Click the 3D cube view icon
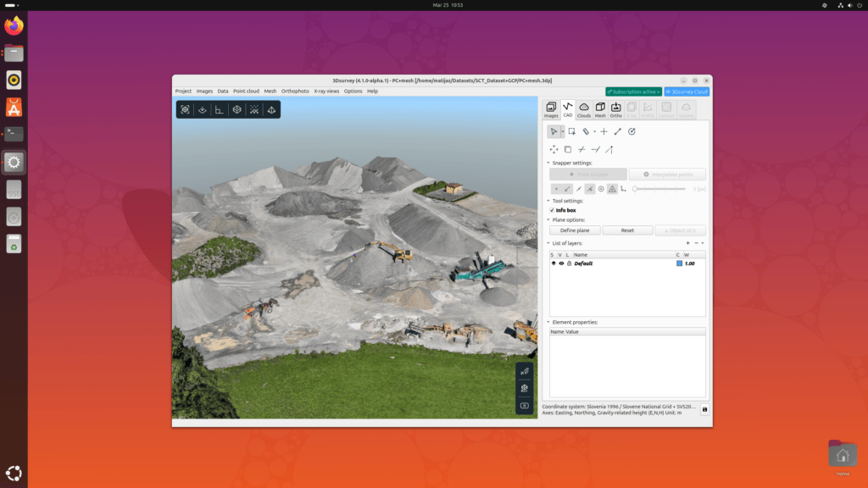 (236, 109)
